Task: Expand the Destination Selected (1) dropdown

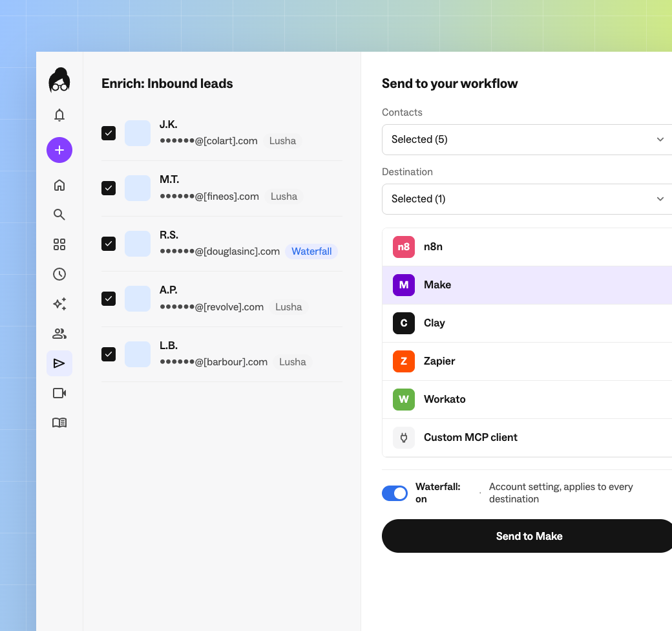Action: coord(527,199)
